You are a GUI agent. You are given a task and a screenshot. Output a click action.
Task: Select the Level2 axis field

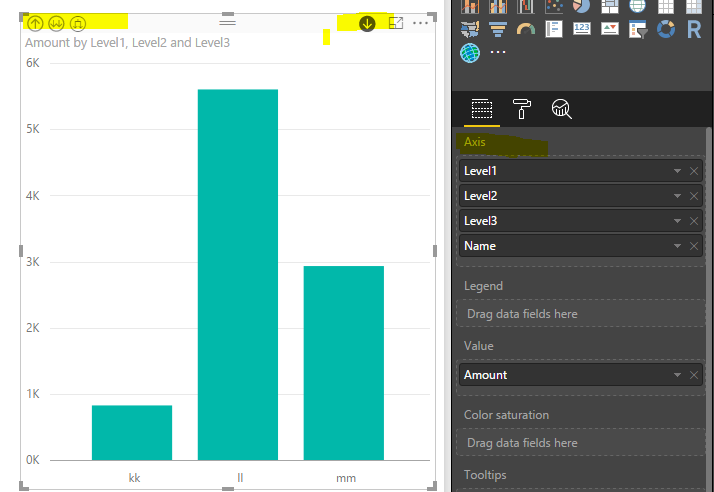[581, 196]
